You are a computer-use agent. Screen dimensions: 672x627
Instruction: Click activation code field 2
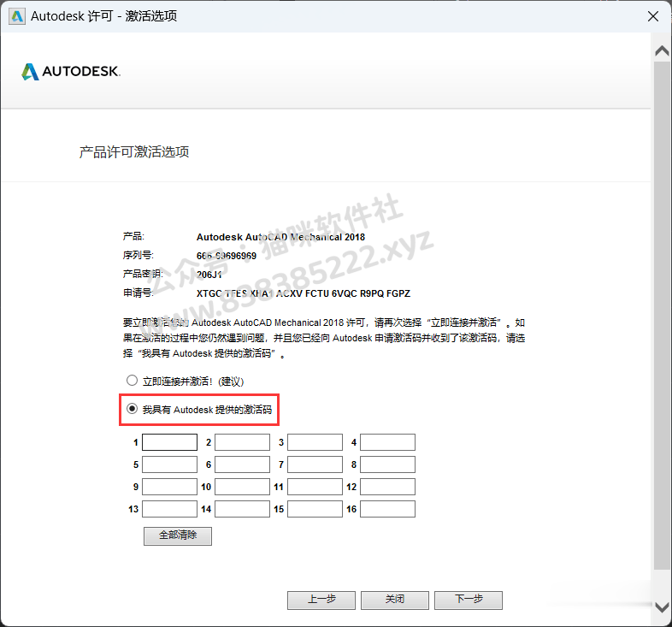(x=242, y=442)
